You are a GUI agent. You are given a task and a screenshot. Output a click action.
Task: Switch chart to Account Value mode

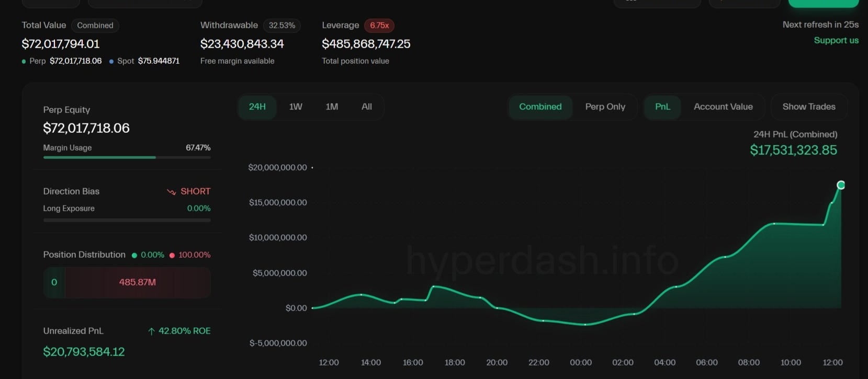[723, 107]
